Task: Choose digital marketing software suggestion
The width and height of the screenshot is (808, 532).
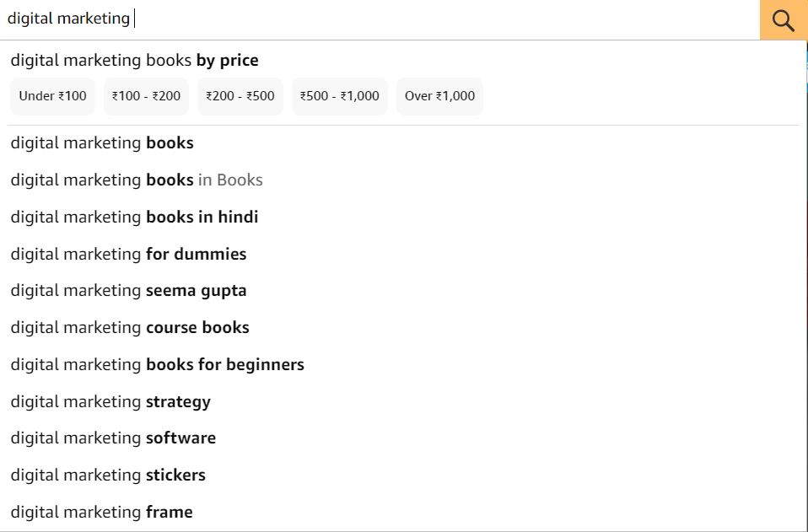Action: click(x=113, y=438)
